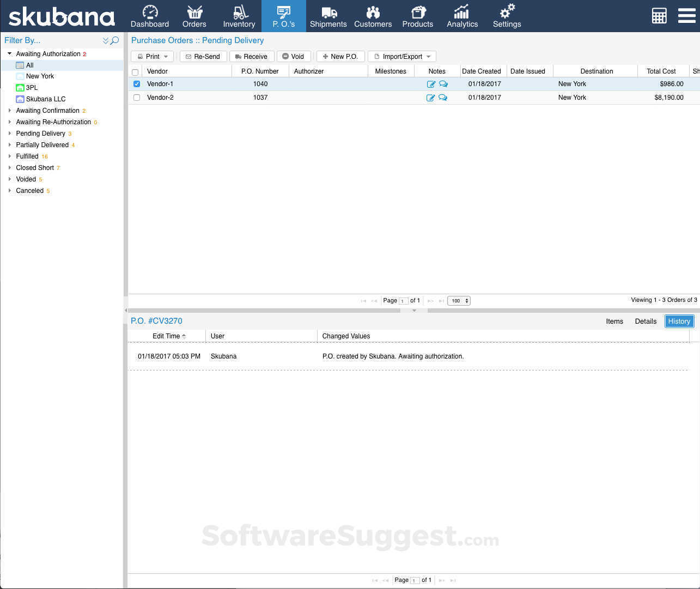Open the edit note icon for Vendor-1
700x589 pixels.
tap(431, 83)
